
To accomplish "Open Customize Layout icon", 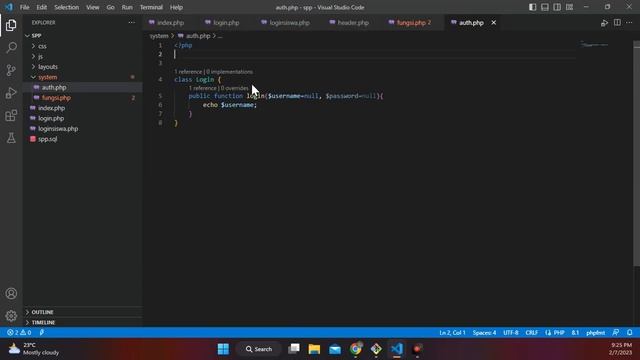I will pos(569,7).
